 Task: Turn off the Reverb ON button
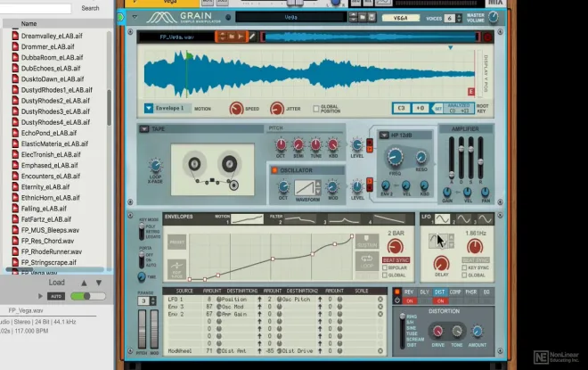409,301
